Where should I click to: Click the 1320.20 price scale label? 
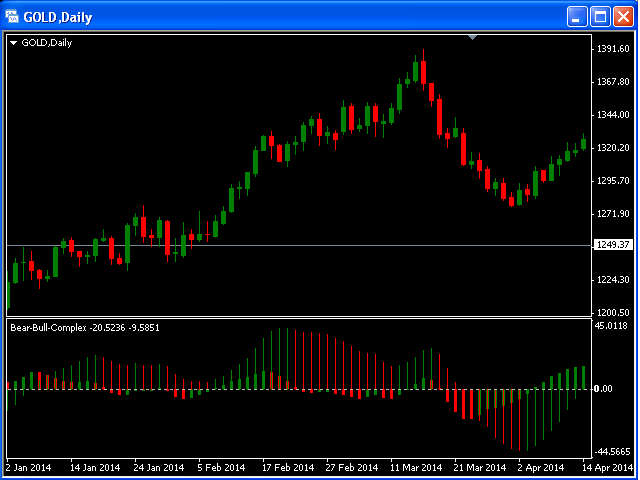tap(613, 148)
